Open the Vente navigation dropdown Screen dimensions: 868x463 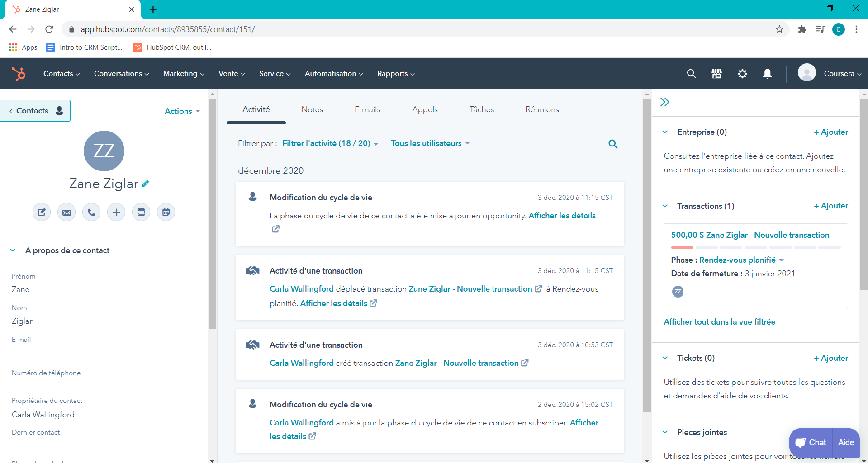click(232, 74)
